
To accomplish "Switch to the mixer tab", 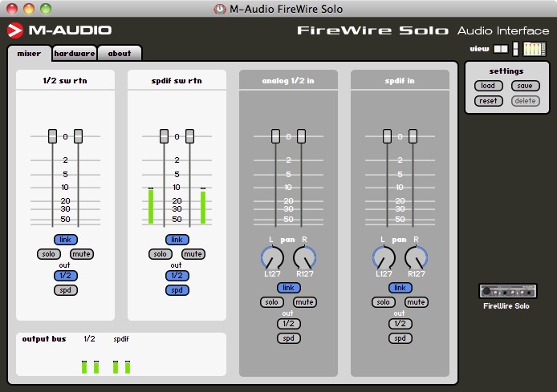I will [x=29, y=54].
